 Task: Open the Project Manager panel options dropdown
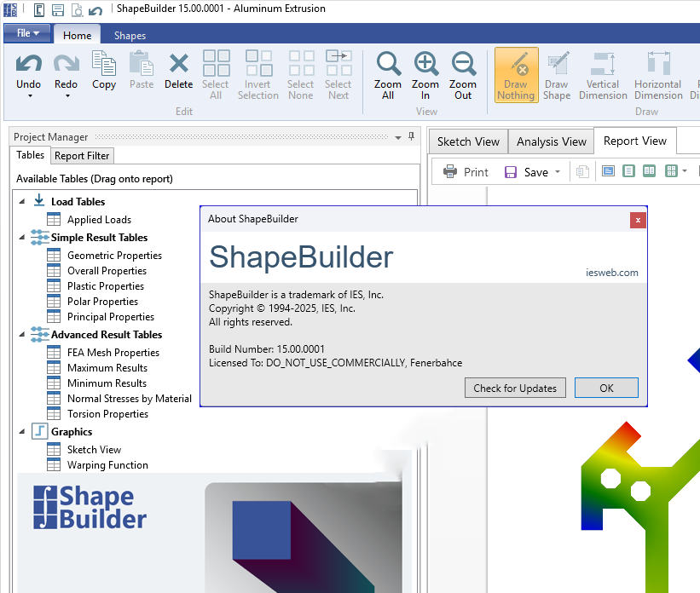coord(398,137)
